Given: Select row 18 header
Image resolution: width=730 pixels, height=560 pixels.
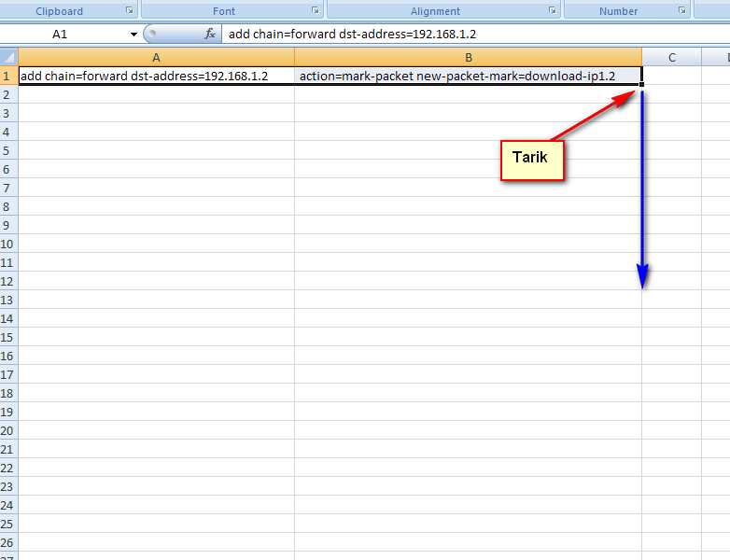Looking at the screenshot, I should coord(8,393).
